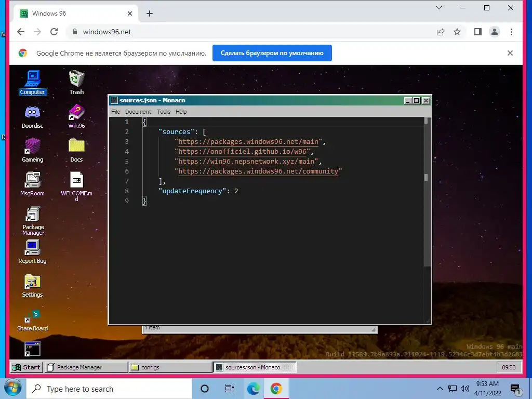Launch MsgRoom from the desktop
Screen dimensions: 532x399
[32, 184]
